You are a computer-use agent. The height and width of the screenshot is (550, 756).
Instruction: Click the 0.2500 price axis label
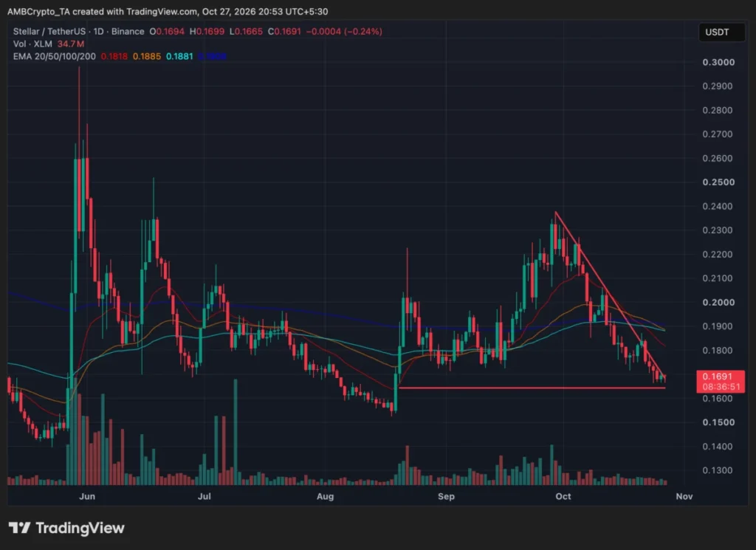pyautogui.click(x=718, y=182)
